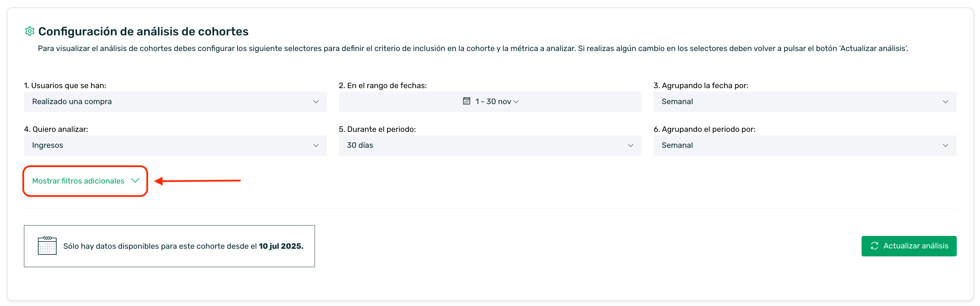
Task: Open the Durante el periodo 30 días dropdown
Action: pyautogui.click(x=490, y=146)
